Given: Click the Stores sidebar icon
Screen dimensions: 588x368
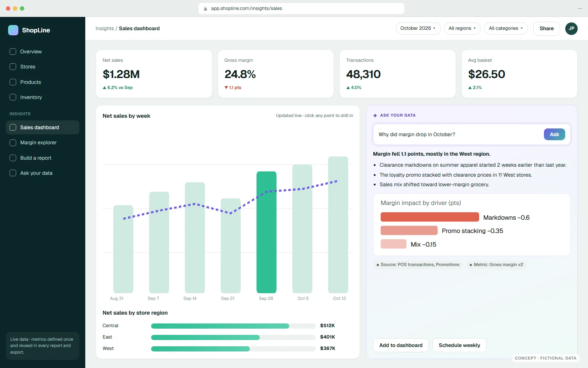Looking at the screenshot, I should point(13,67).
